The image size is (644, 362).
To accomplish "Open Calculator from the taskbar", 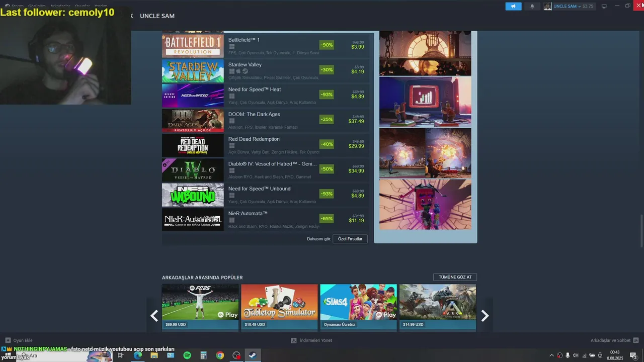I will coord(204,355).
